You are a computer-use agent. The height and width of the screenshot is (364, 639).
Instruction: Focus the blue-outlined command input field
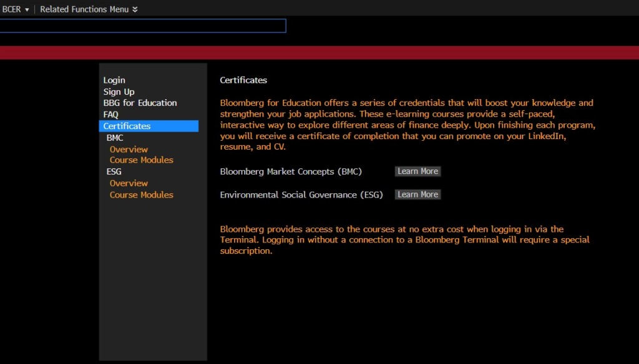pos(142,26)
